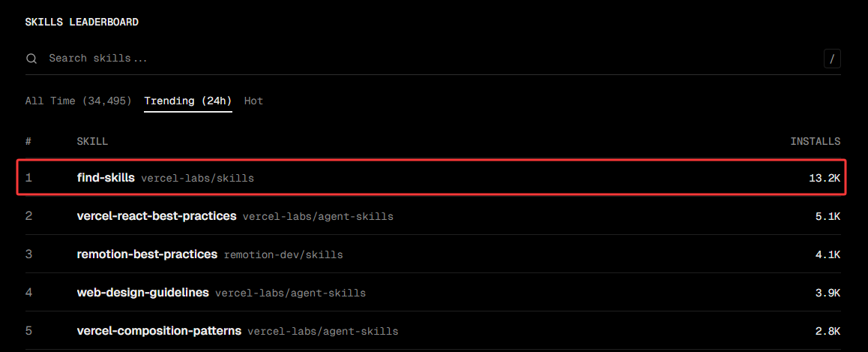Select the Trending (24h) tab

(x=187, y=101)
